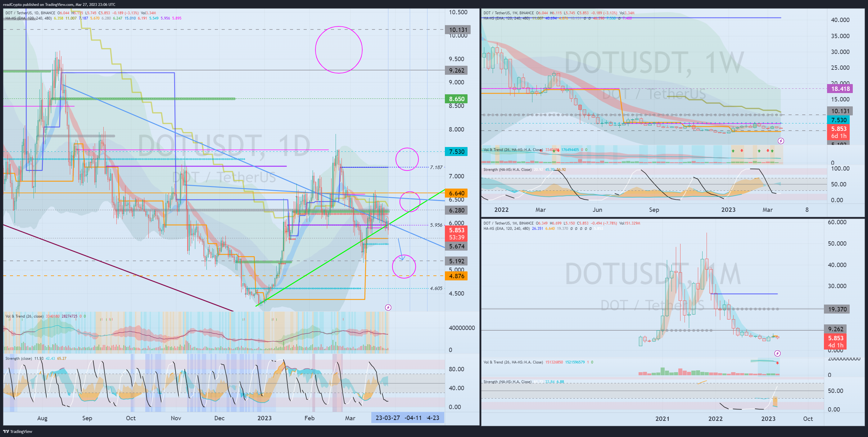Click the lightning event icon on the 1W chart
868x437 pixels.
coord(781,141)
